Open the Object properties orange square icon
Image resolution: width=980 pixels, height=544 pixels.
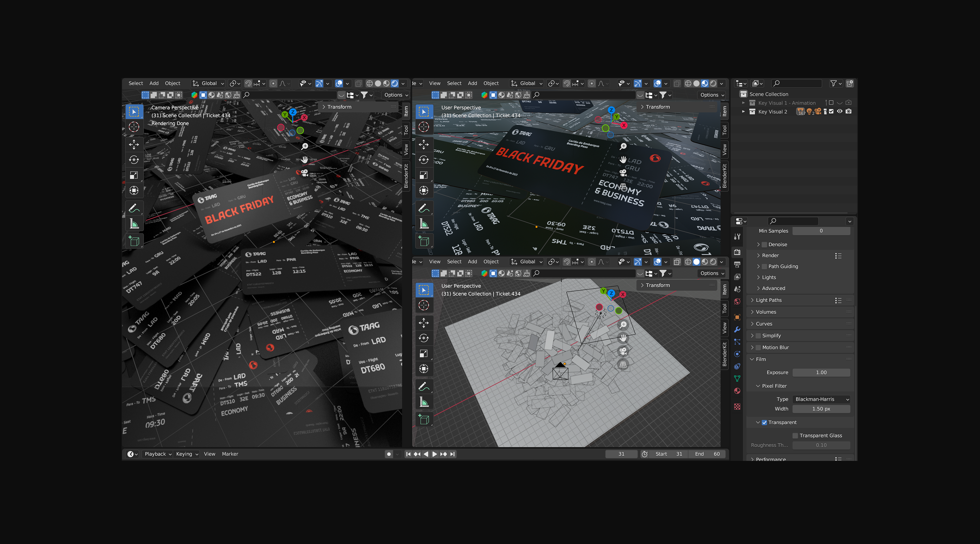[737, 317]
